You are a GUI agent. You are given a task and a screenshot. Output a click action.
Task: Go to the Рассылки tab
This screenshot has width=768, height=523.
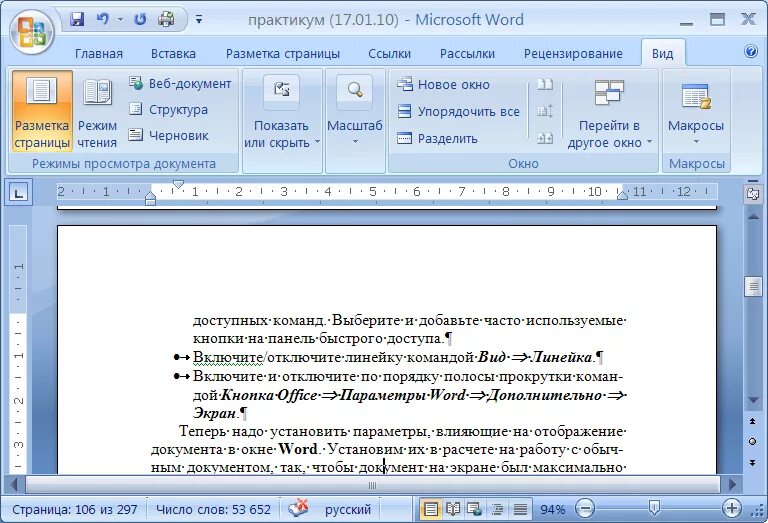467,54
